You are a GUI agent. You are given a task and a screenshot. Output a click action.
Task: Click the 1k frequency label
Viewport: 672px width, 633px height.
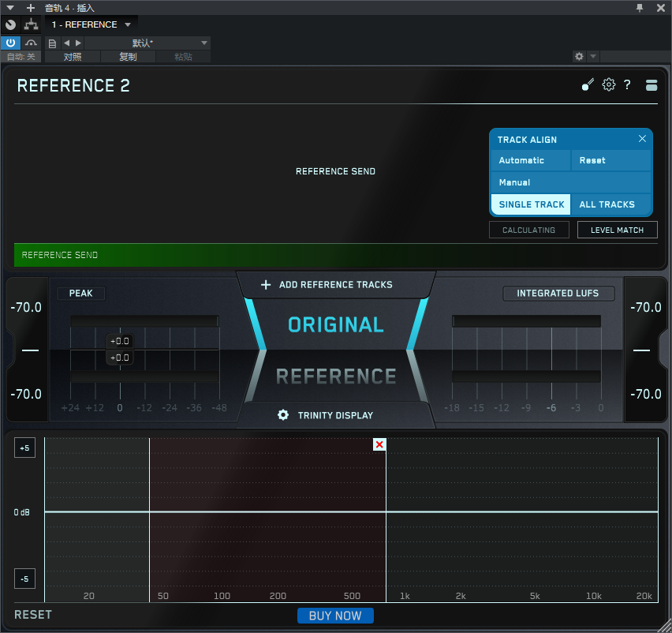[405, 596]
